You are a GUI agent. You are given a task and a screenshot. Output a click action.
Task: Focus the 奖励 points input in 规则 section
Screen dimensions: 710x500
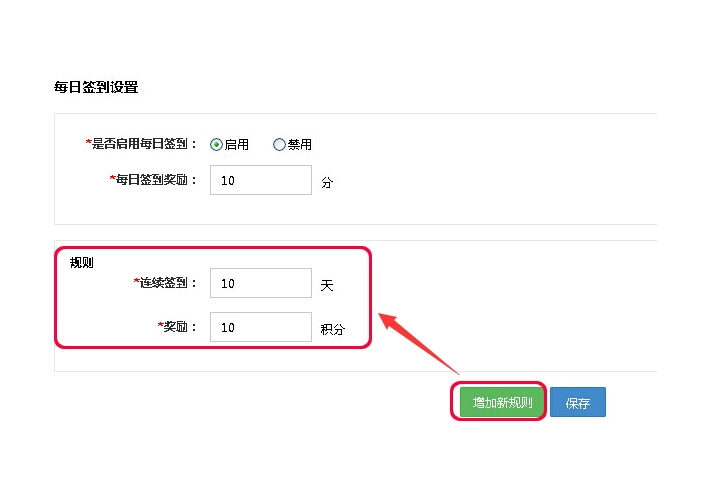261,327
